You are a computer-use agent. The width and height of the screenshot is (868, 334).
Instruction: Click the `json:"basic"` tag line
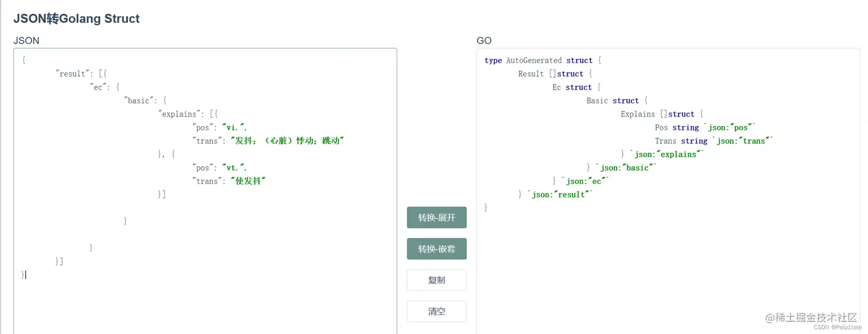coord(621,168)
